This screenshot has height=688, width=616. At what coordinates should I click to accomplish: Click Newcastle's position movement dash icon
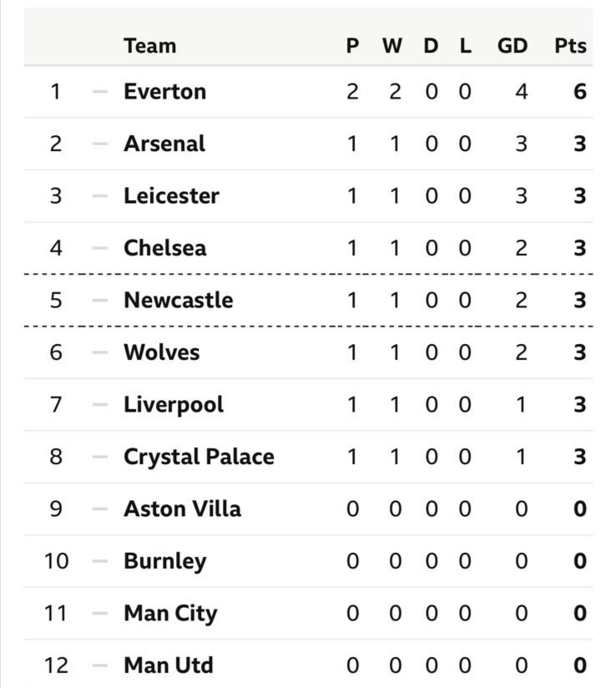click(99, 300)
